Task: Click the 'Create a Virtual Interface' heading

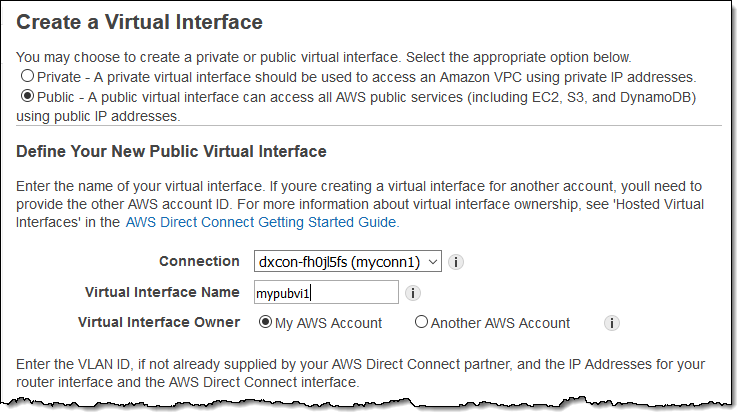Action: [140, 21]
